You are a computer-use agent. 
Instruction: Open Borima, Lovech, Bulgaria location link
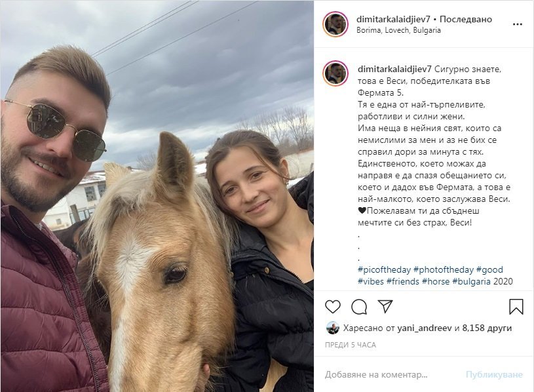click(398, 30)
